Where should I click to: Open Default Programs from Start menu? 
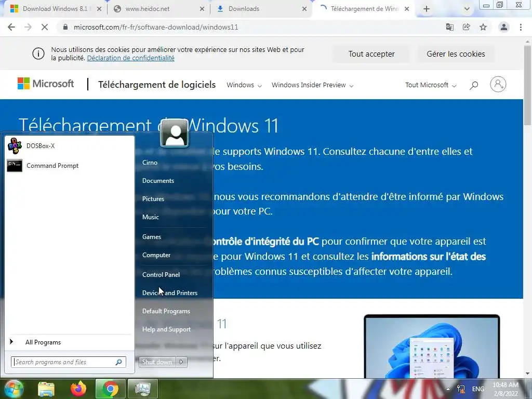166,311
